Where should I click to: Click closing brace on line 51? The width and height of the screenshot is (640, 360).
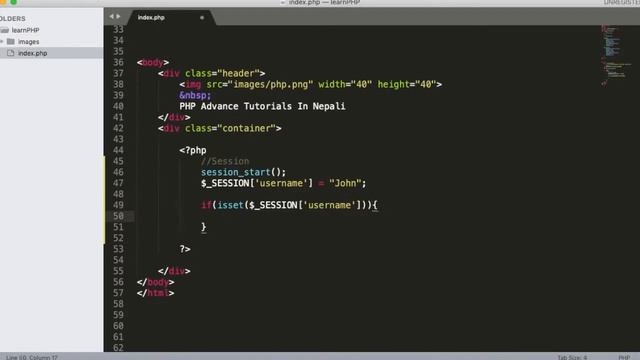pyautogui.click(x=203, y=227)
